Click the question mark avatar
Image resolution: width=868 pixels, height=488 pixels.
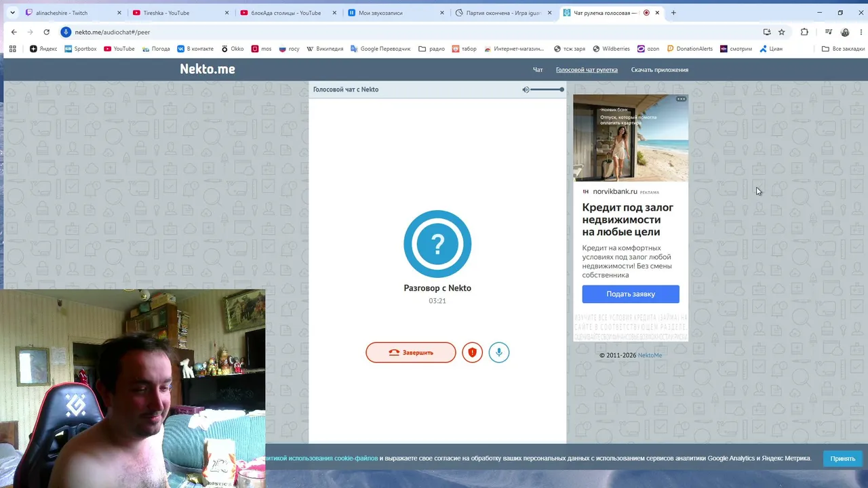(x=437, y=244)
